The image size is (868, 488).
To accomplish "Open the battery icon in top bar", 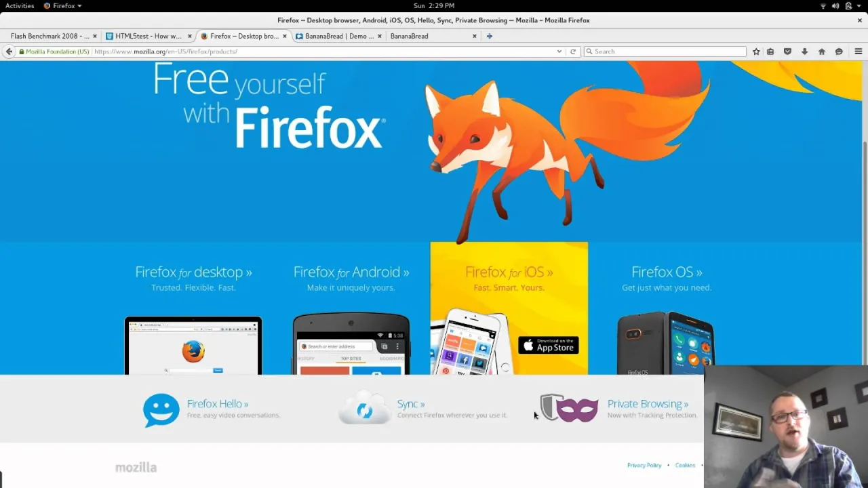I will pos(848,6).
